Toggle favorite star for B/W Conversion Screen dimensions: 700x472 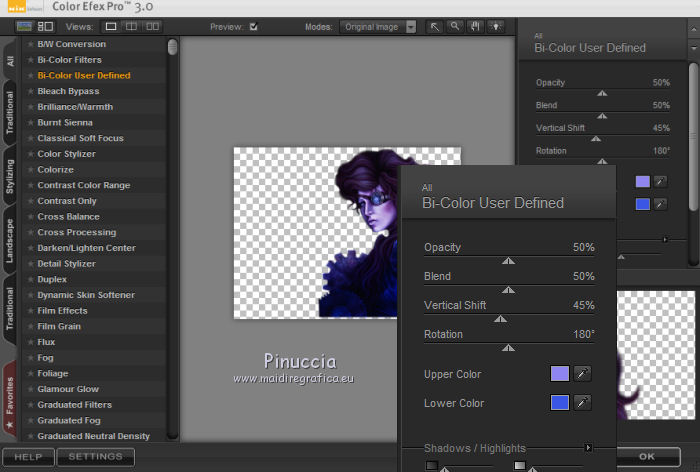[30, 44]
